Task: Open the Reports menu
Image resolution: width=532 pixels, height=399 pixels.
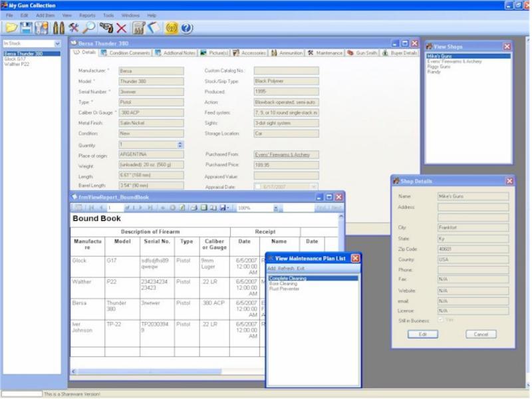Action: pos(87,15)
